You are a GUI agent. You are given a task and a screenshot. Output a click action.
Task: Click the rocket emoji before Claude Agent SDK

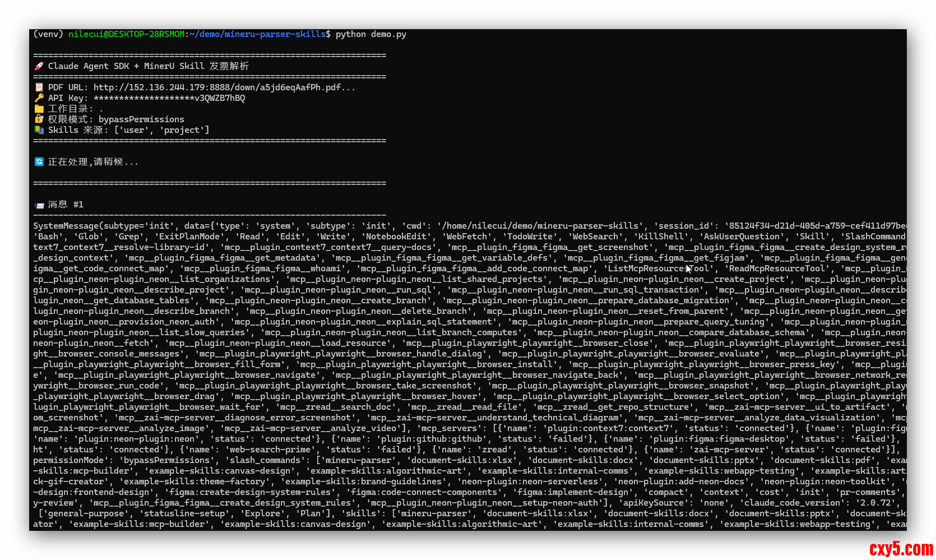coord(39,66)
